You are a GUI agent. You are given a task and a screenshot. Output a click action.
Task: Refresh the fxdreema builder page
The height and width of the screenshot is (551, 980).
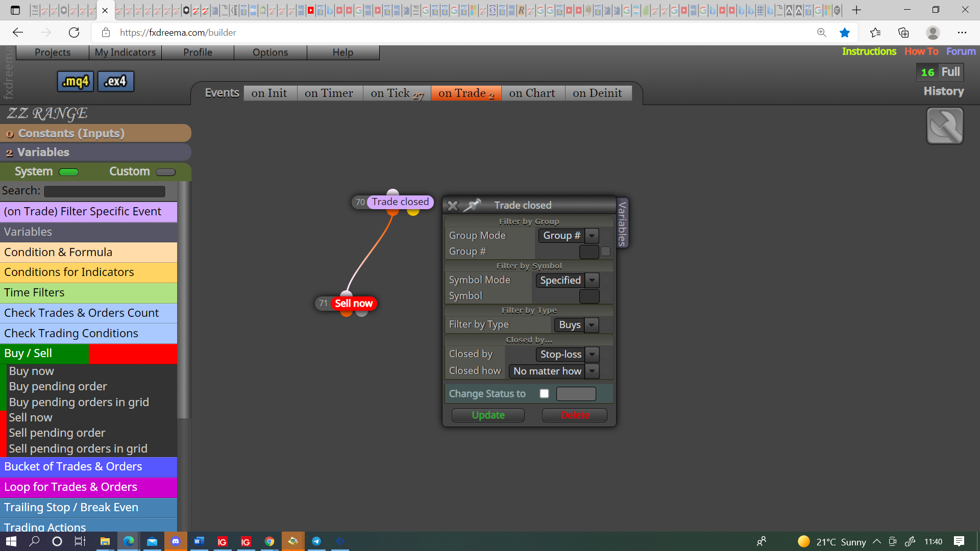click(74, 33)
